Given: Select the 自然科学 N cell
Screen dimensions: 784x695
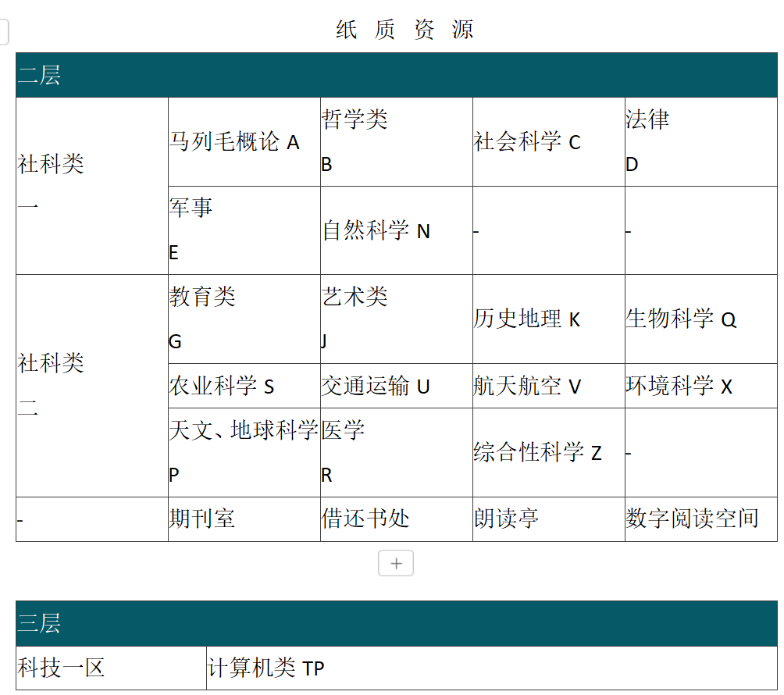Looking at the screenshot, I should [x=377, y=231].
